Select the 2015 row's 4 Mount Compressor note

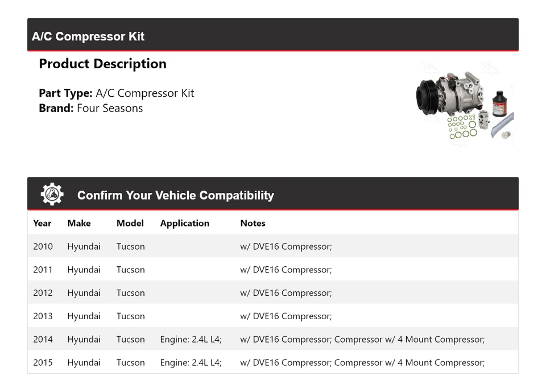(x=409, y=362)
